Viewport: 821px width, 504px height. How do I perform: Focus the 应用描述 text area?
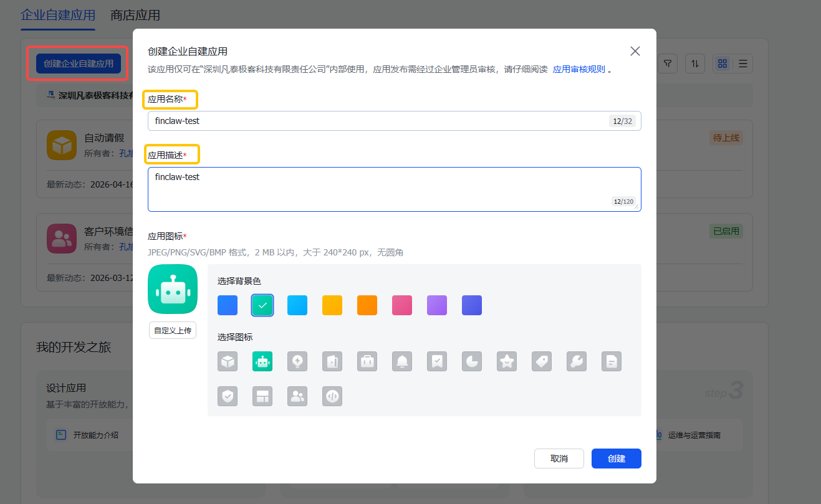coord(394,189)
